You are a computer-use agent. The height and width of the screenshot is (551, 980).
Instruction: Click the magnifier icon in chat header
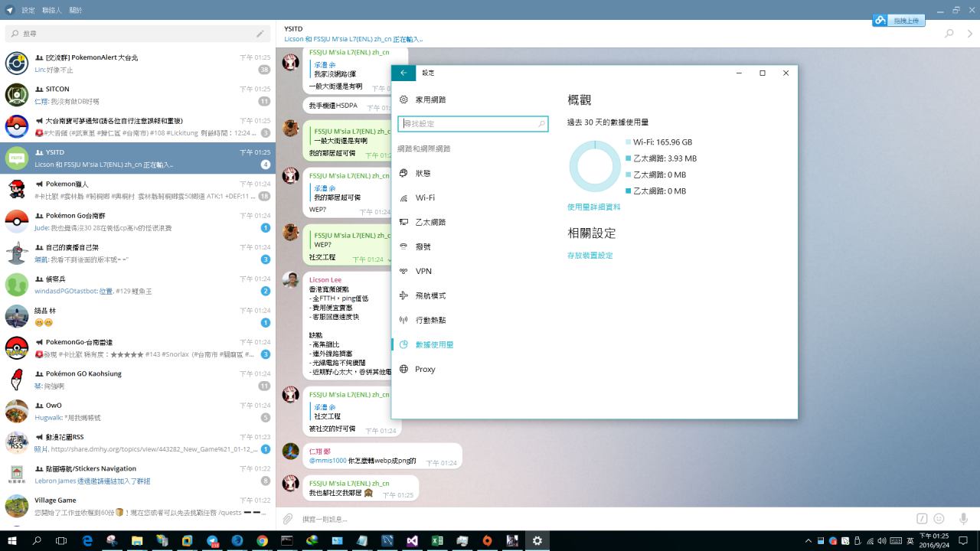949,34
